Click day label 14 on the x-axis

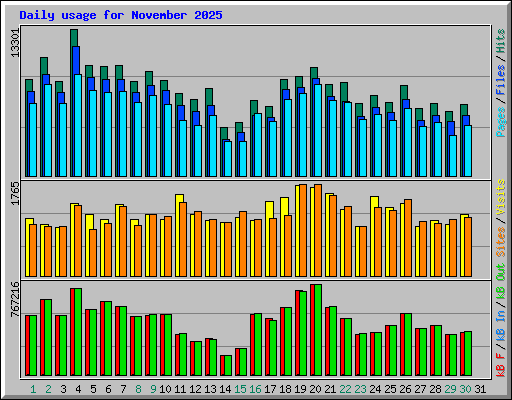point(225,389)
